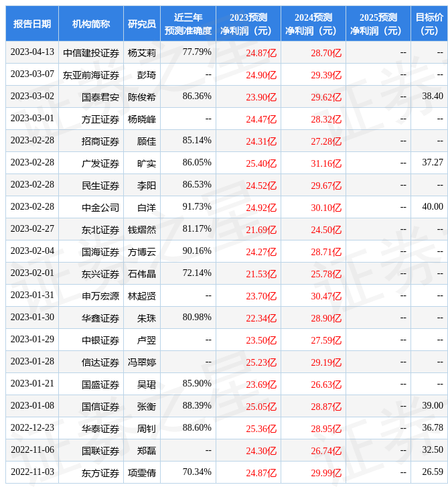Click the 东亚前海证券 institution cell

coord(91,75)
